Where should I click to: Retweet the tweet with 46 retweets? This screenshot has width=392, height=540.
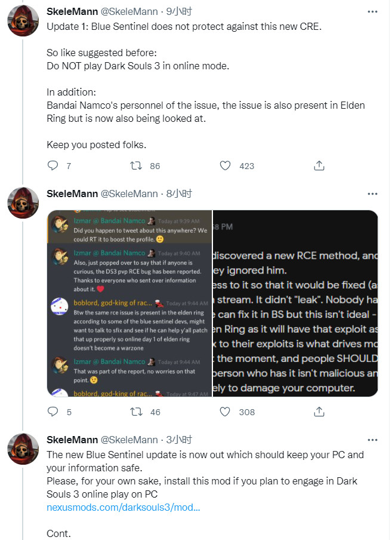pos(135,412)
